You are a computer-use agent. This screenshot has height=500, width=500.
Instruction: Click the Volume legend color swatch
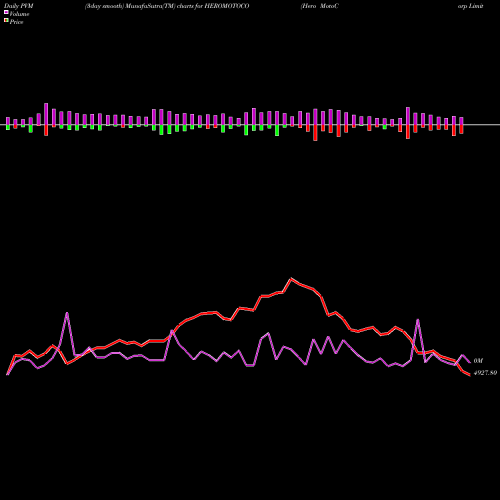6,12
